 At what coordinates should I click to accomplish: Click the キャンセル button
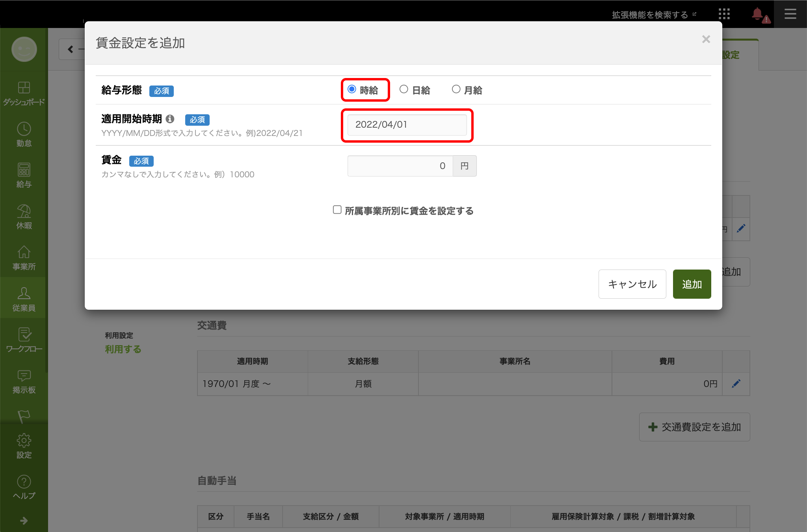tap(632, 284)
